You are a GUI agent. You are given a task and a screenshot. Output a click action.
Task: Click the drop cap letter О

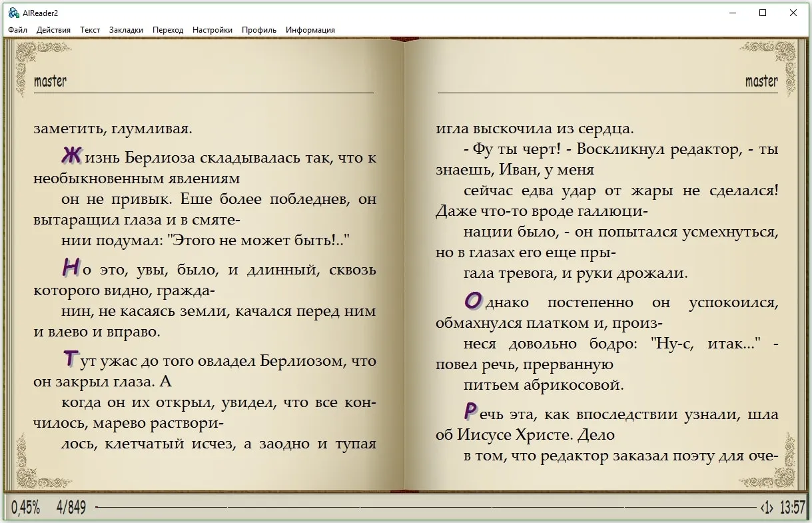[472, 300]
